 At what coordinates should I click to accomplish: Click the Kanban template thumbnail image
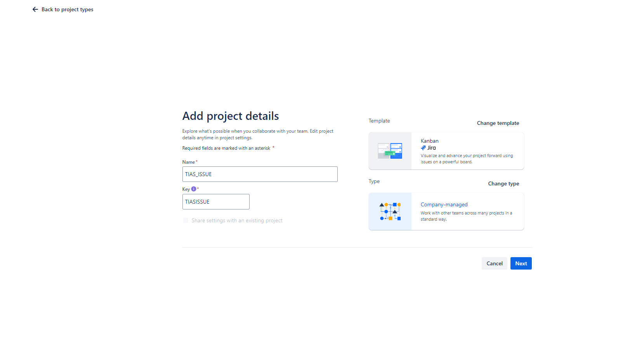(390, 151)
